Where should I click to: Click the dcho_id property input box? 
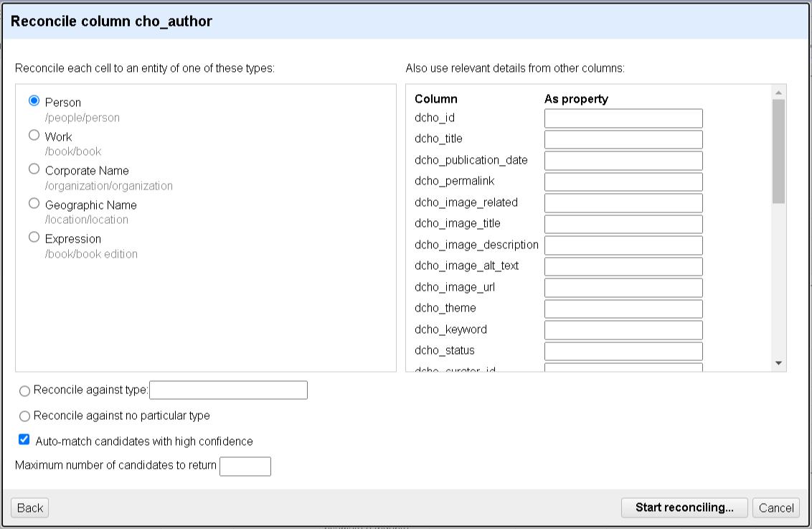(x=623, y=118)
